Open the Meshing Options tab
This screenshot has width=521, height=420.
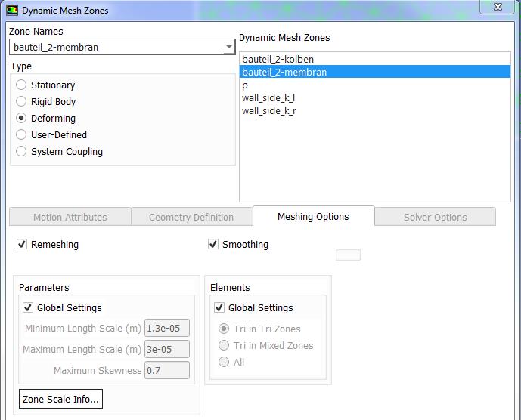(x=313, y=216)
